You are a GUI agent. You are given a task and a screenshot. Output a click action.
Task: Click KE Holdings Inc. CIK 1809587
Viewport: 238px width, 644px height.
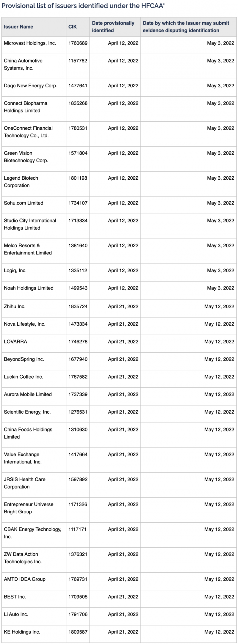pos(78,632)
